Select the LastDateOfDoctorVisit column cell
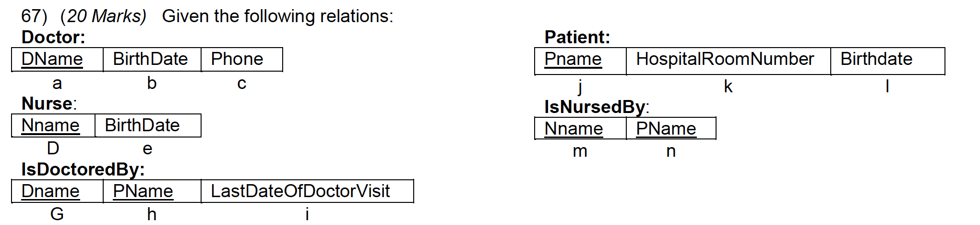 pyautogui.click(x=307, y=191)
